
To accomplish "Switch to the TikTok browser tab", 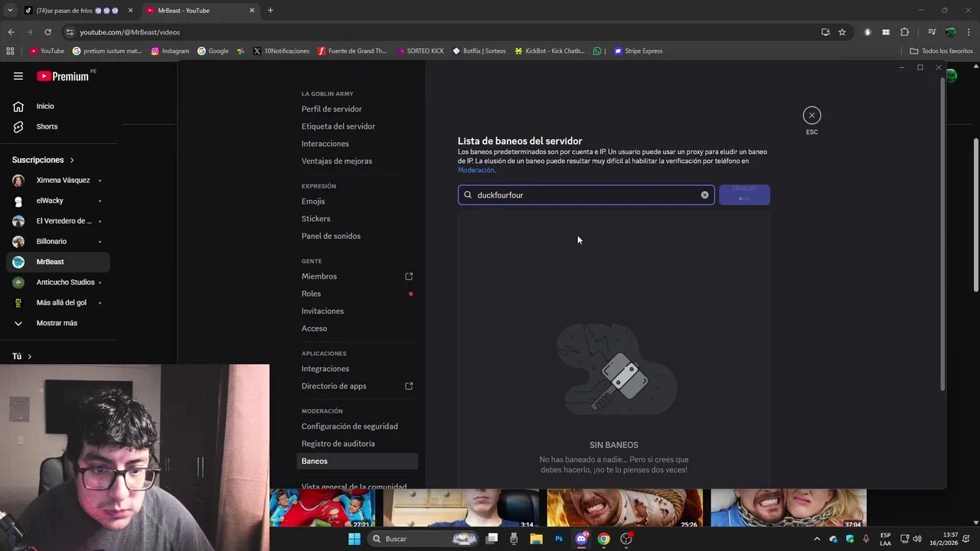I will (78, 11).
